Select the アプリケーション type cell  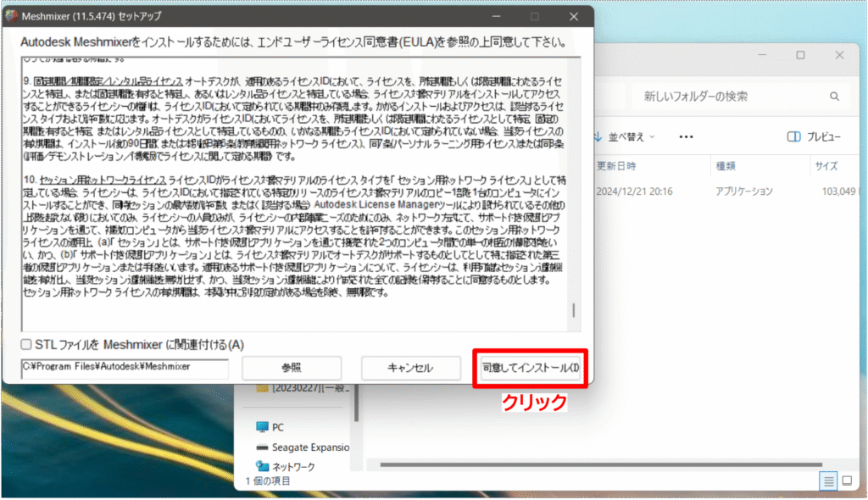tap(743, 192)
